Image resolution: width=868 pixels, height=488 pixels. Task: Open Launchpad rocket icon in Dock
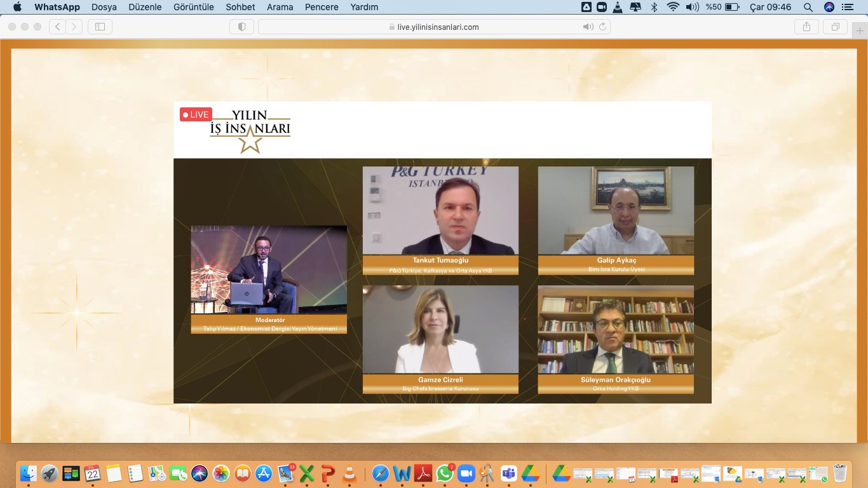point(50,473)
